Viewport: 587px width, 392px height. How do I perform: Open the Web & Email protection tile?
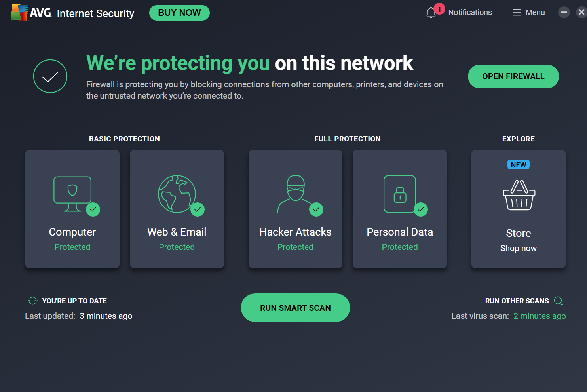point(177,209)
